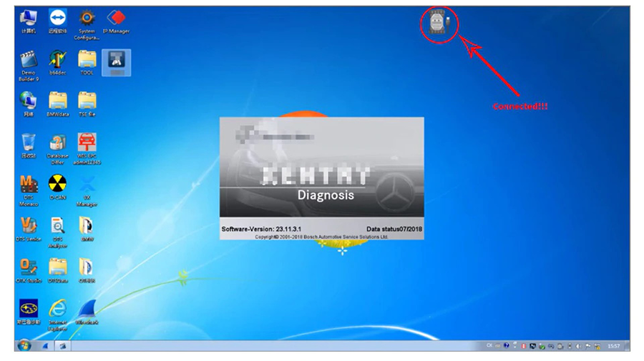The height and width of the screenshot is (361, 644).
Task: Click the network tray icon with warning
Action: click(x=597, y=347)
